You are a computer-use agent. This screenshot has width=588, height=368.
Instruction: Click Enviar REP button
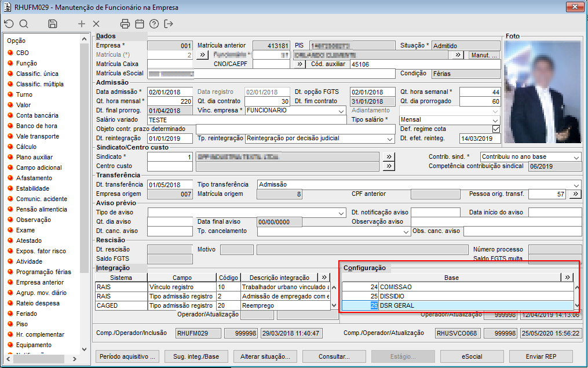[x=541, y=356]
